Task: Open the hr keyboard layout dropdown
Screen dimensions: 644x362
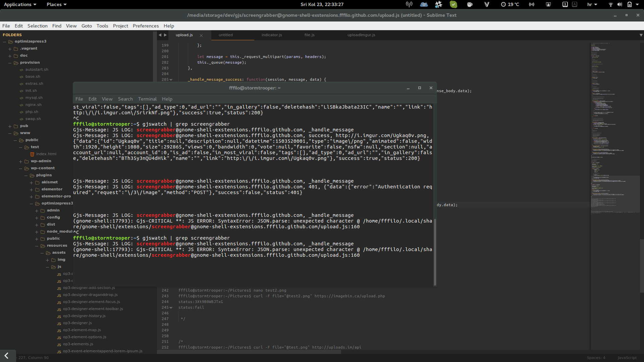Action: tap(592, 4)
